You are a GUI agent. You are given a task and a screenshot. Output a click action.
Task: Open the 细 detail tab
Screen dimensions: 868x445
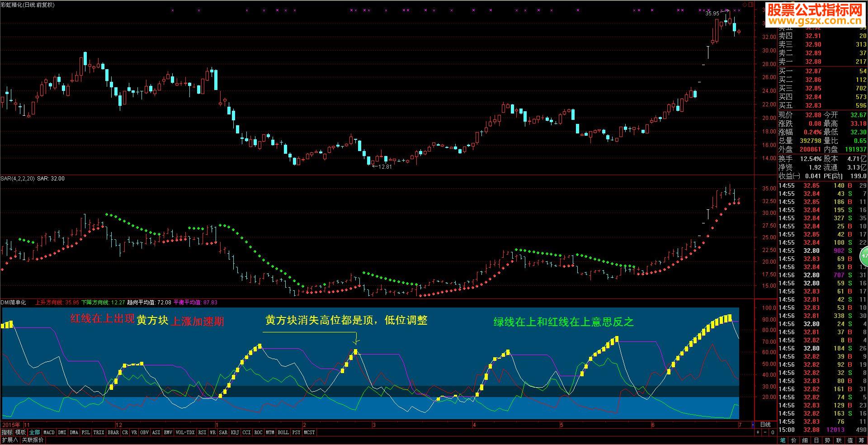pos(805,440)
